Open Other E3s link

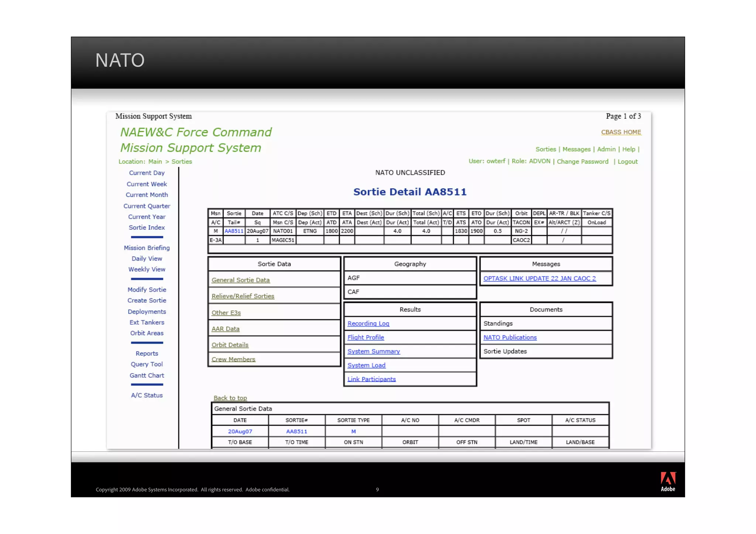click(226, 313)
